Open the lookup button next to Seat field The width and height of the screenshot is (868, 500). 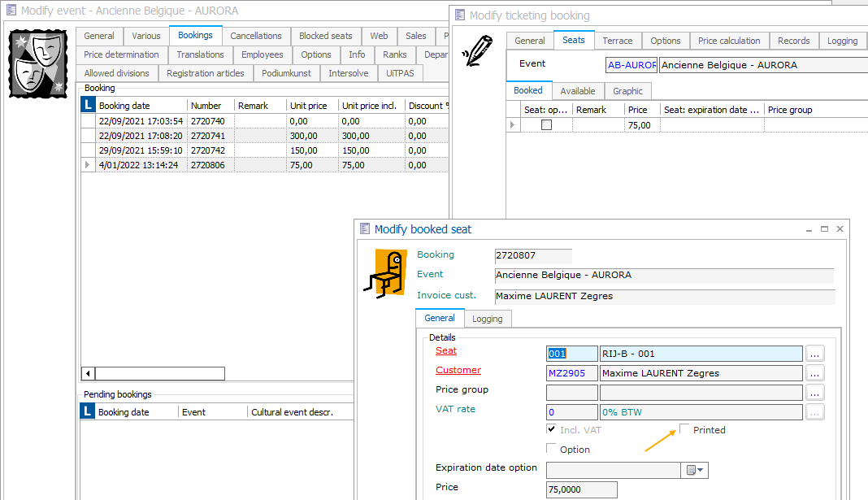pyautogui.click(x=814, y=354)
